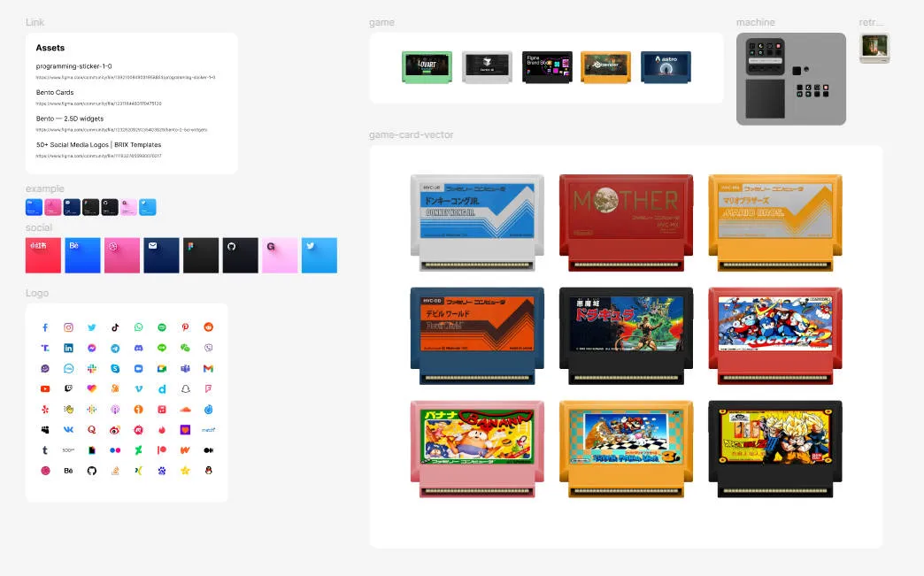Select the orange Blender game cartridge
Screen dimensions: 924x576
pos(605,67)
